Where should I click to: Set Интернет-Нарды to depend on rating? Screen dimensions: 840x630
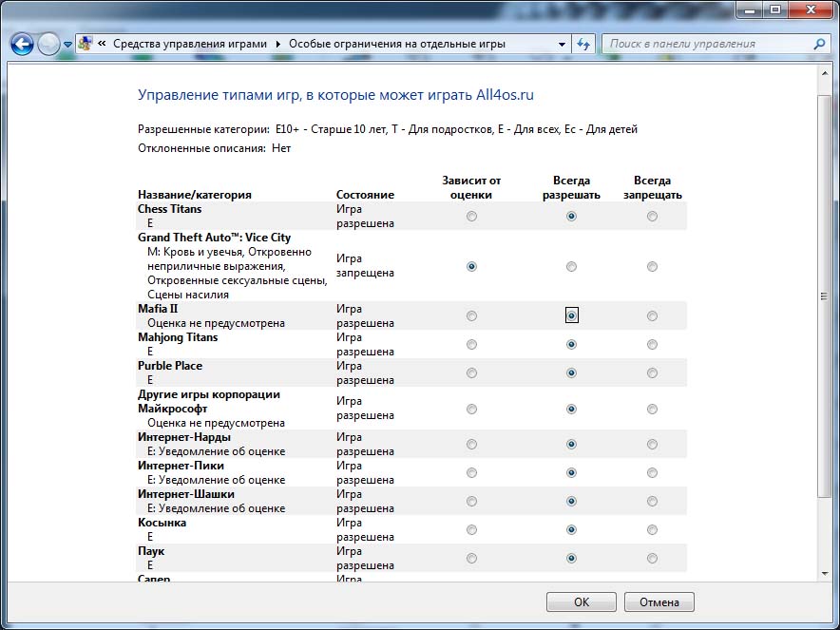471,444
